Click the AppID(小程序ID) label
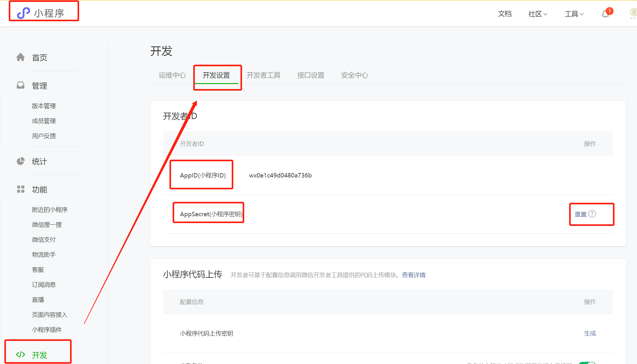The height and width of the screenshot is (364, 637). (203, 175)
